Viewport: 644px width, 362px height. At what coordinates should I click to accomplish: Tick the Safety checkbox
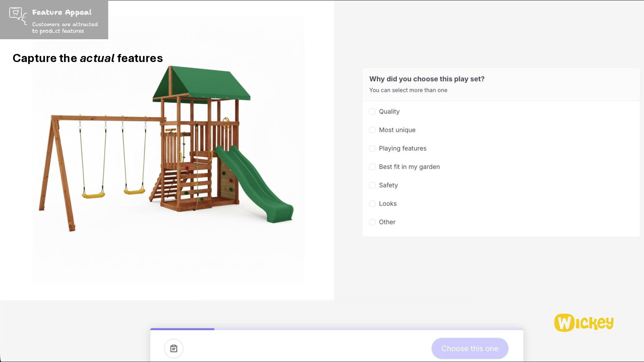coord(372,185)
